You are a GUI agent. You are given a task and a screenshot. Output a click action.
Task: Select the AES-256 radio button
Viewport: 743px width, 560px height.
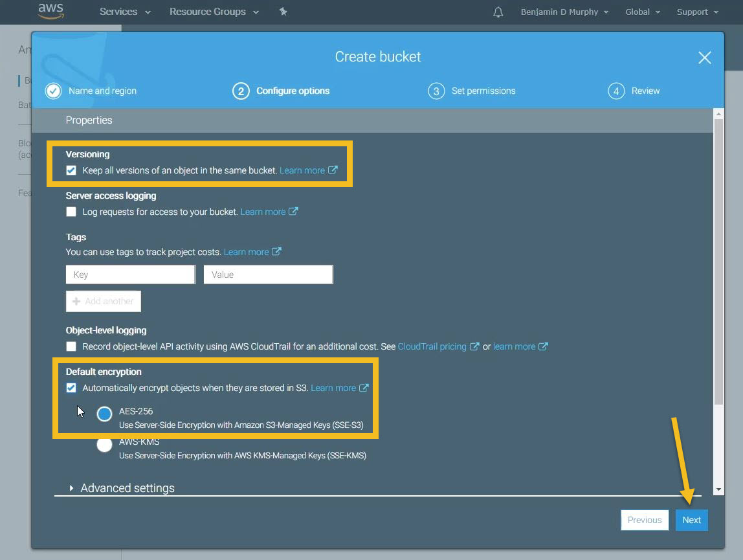[104, 414]
